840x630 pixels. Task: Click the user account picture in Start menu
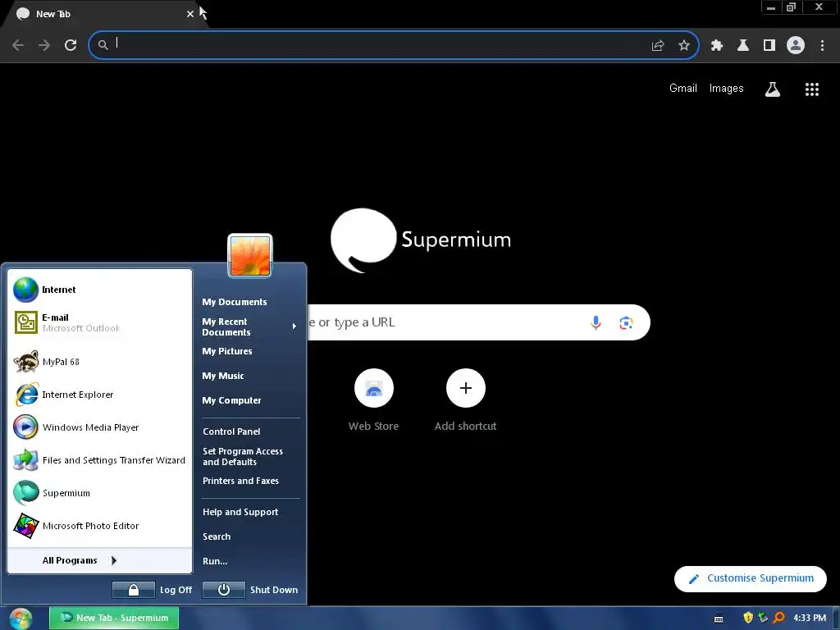pyautogui.click(x=250, y=256)
